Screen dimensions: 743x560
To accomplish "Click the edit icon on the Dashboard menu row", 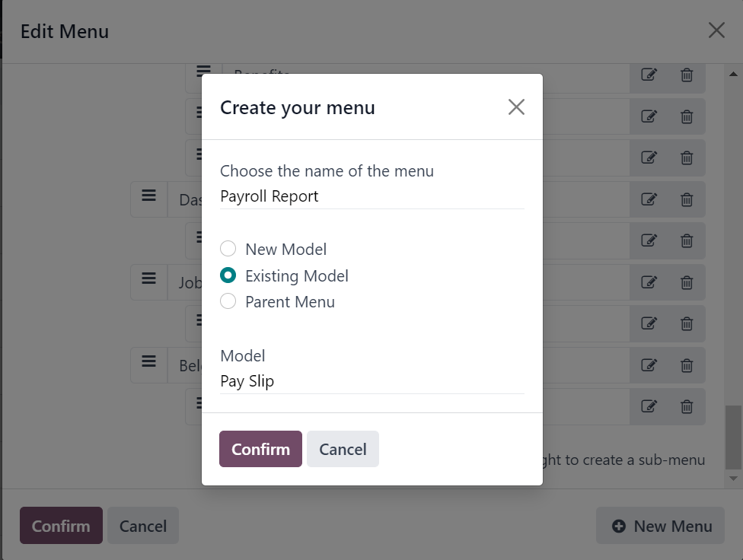I will tap(649, 199).
